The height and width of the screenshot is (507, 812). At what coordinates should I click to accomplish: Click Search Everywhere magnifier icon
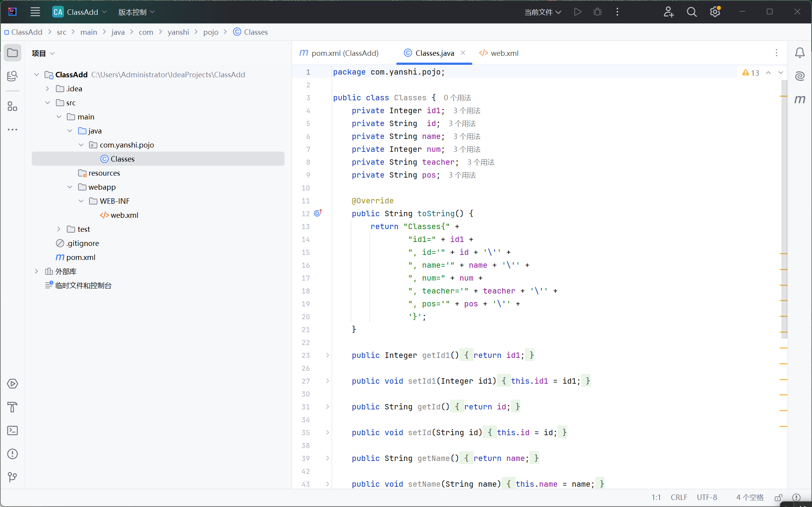[x=691, y=12]
